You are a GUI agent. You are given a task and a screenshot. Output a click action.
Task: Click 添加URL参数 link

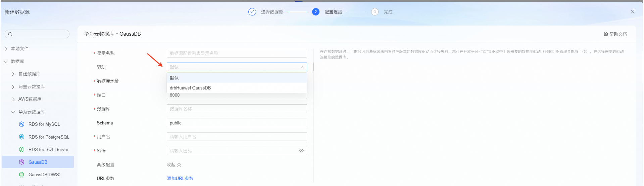pyautogui.click(x=180, y=178)
